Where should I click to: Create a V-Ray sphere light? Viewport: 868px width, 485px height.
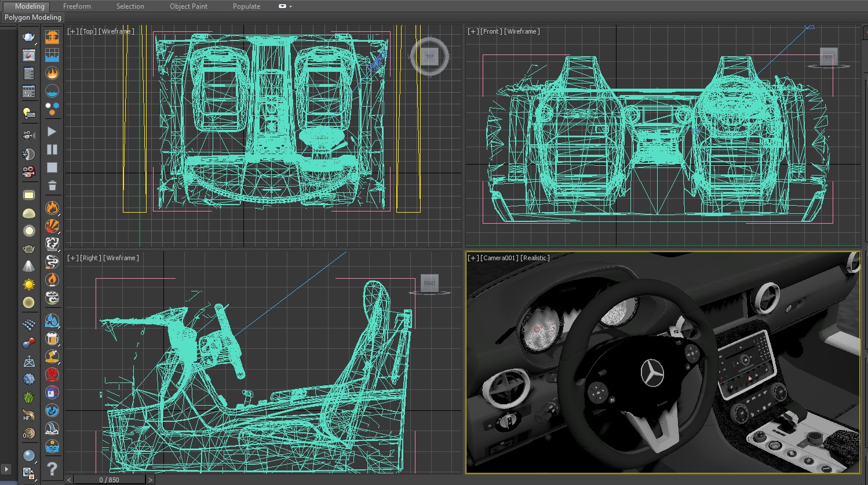click(29, 231)
